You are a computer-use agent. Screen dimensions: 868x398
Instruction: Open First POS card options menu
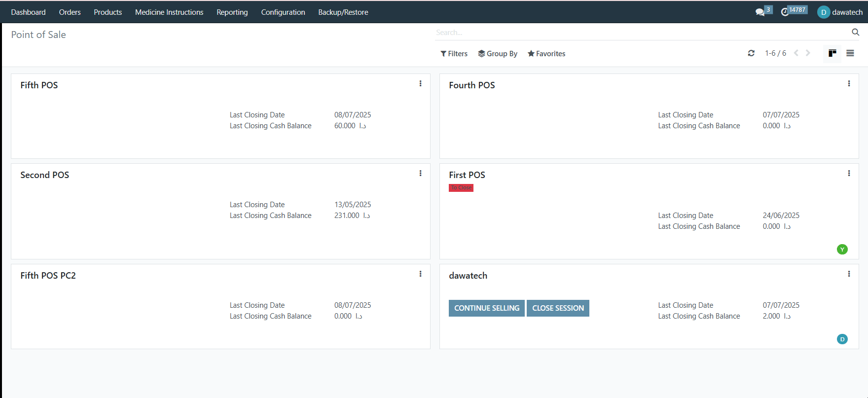[849, 174]
